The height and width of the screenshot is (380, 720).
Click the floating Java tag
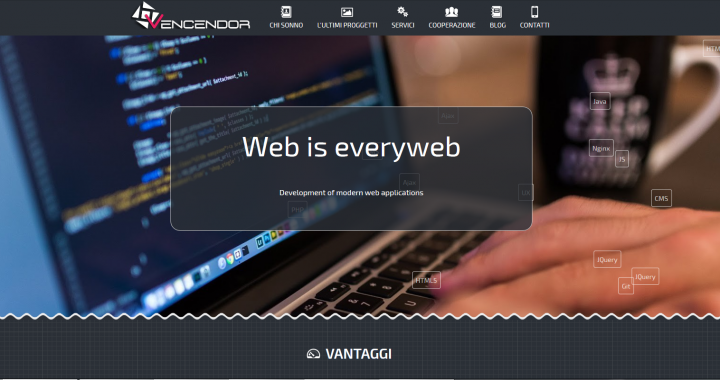coord(600,101)
